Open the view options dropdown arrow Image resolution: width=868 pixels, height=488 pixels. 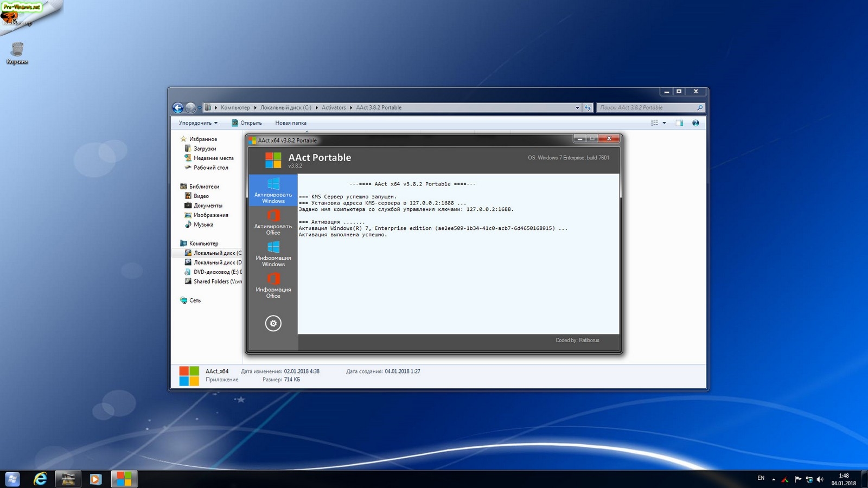click(664, 123)
